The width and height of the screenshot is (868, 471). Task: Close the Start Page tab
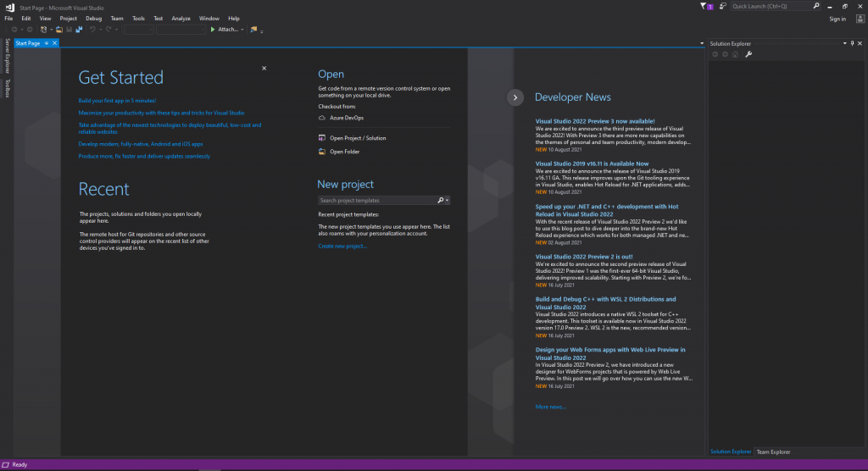[x=54, y=43]
